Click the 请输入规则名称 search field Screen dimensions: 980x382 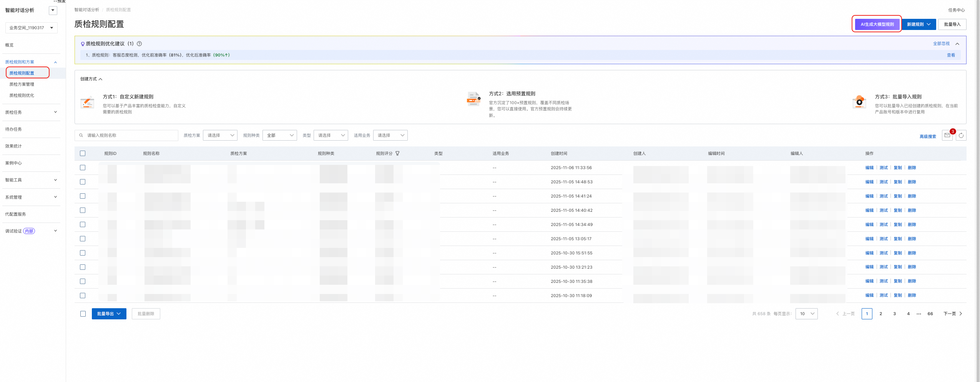(x=126, y=135)
